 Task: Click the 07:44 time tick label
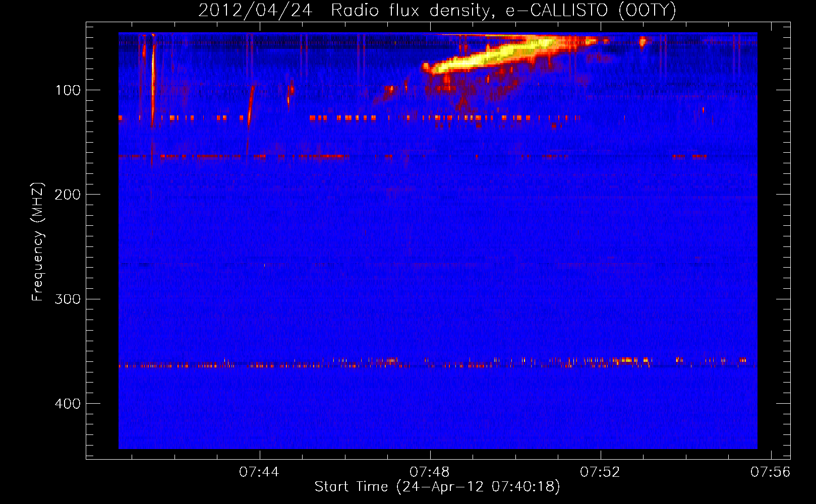tap(259, 472)
